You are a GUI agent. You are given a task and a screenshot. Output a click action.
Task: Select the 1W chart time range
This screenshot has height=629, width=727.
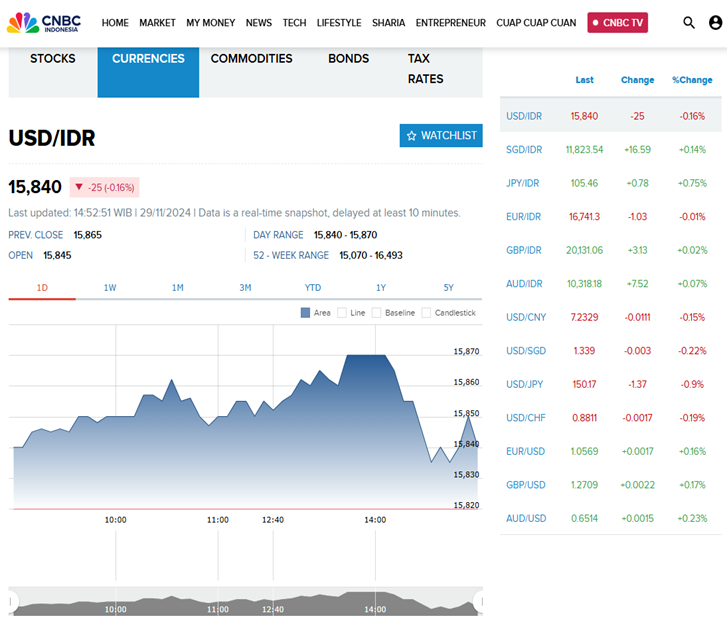[110, 288]
